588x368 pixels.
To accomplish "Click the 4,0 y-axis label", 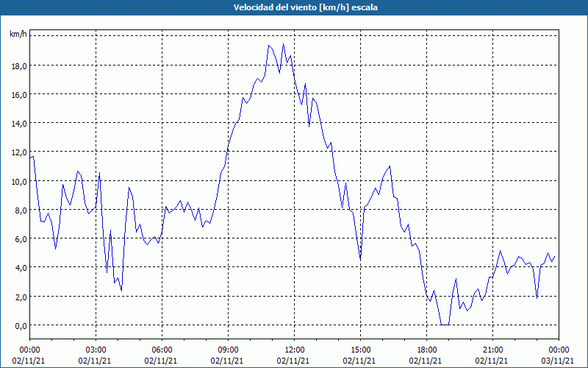I will (x=21, y=268).
